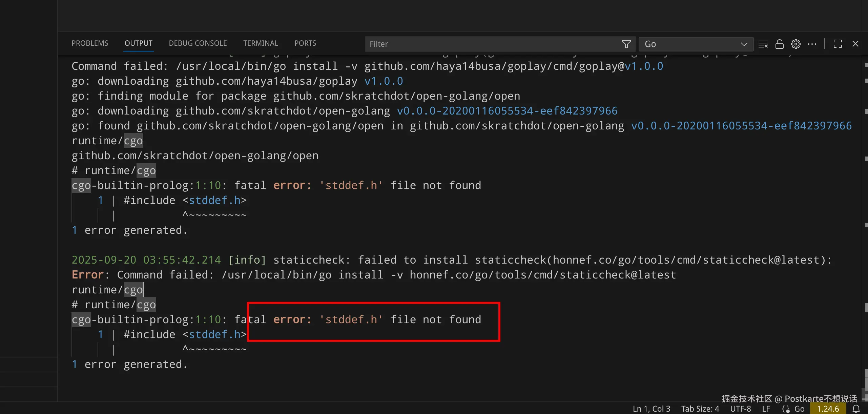The image size is (868, 414).
Task: Click the Go language braces icon
Action: pyautogui.click(x=786, y=409)
